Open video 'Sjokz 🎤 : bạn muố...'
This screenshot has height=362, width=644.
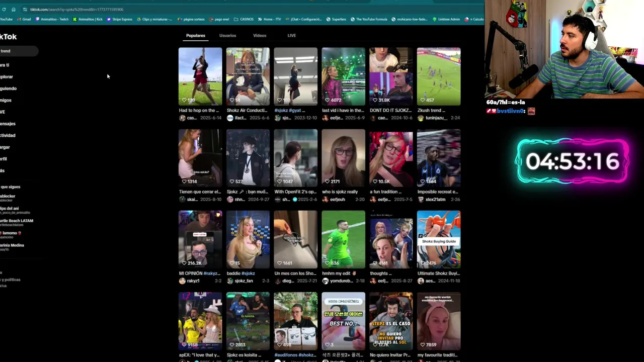(x=248, y=158)
